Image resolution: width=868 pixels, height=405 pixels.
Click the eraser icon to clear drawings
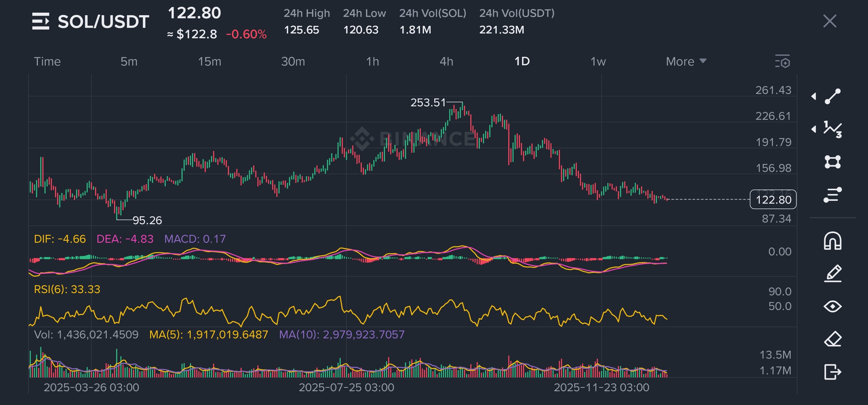833,339
